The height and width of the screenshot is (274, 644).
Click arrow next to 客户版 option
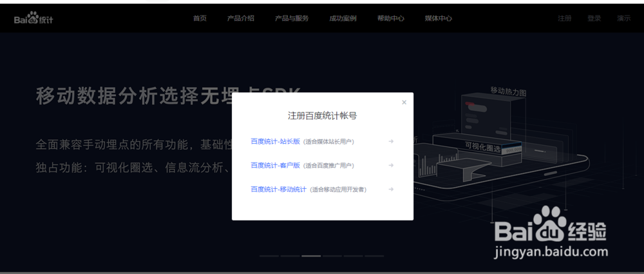tap(391, 166)
